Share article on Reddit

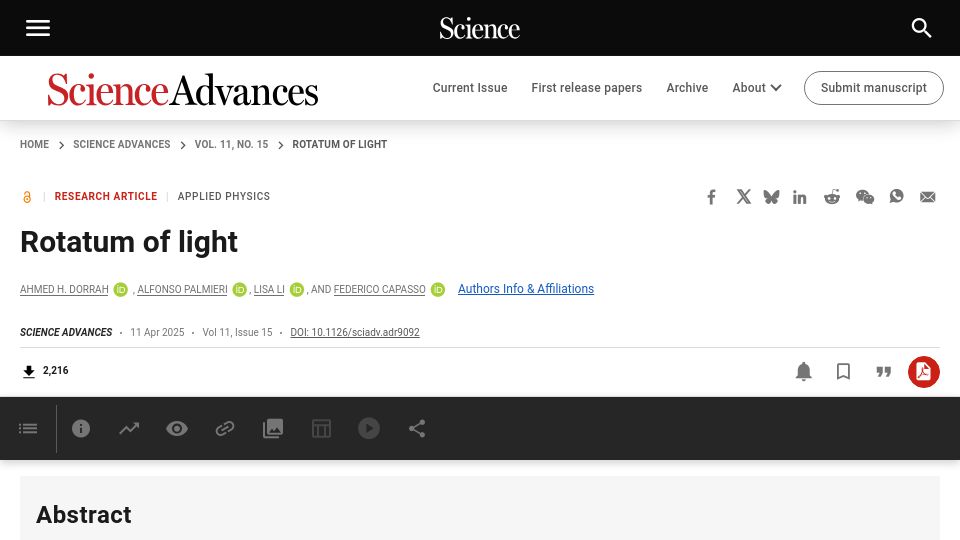(831, 197)
